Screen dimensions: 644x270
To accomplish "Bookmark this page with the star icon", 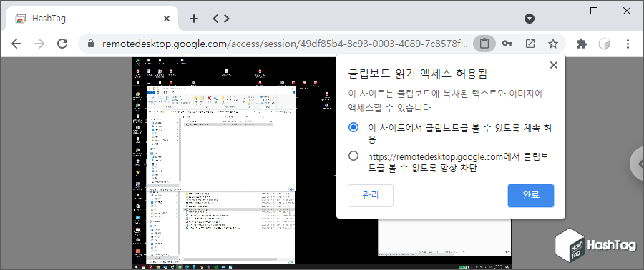I will click(x=553, y=44).
